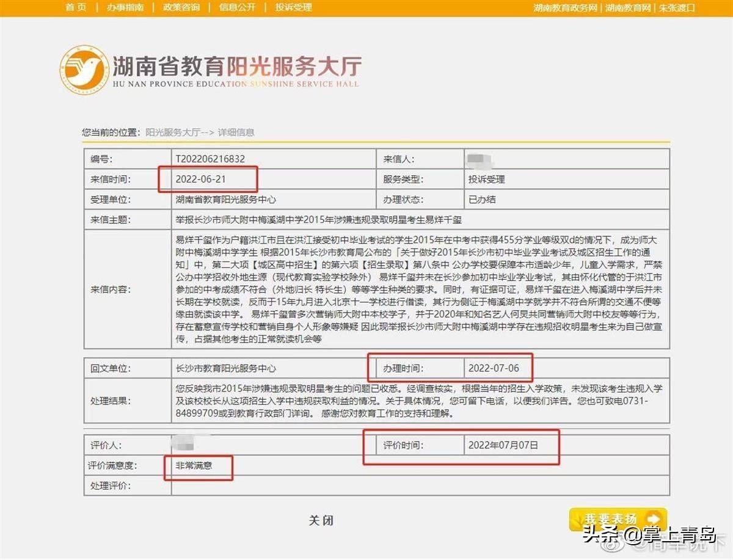Click the 我要表扬 button

(617, 519)
